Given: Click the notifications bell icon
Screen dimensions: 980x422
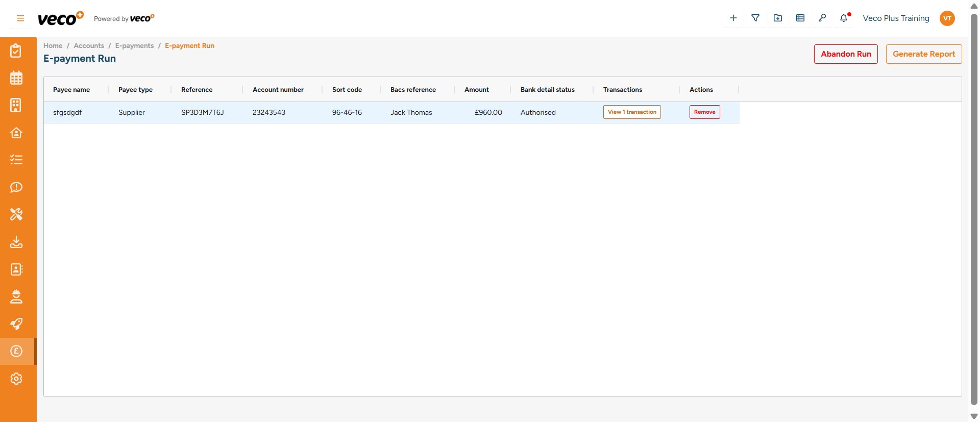Looking at the screenshot, I should tap(844, 18).
